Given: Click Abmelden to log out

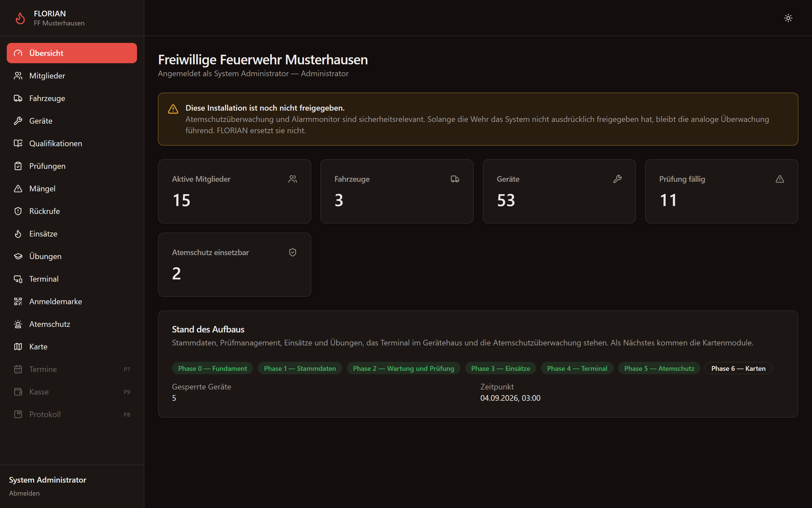Looking at the screenshot, I should click(x=24, y=493).
